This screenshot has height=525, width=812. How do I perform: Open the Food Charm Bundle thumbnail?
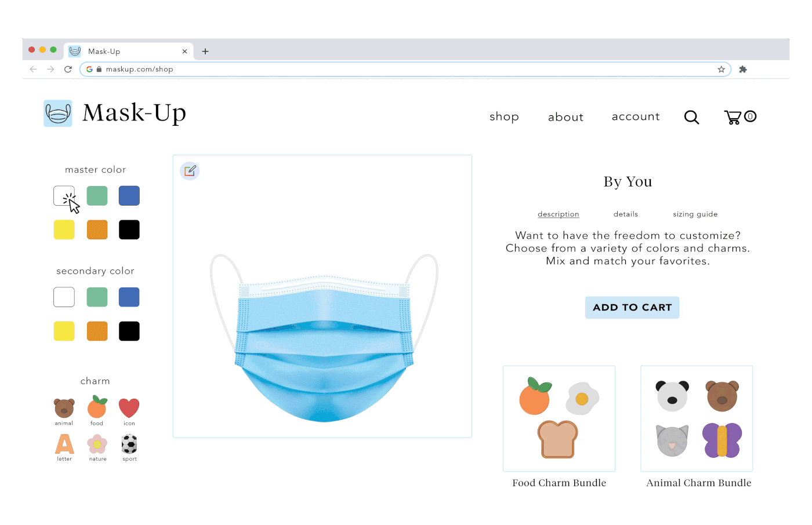coord(559,418)
